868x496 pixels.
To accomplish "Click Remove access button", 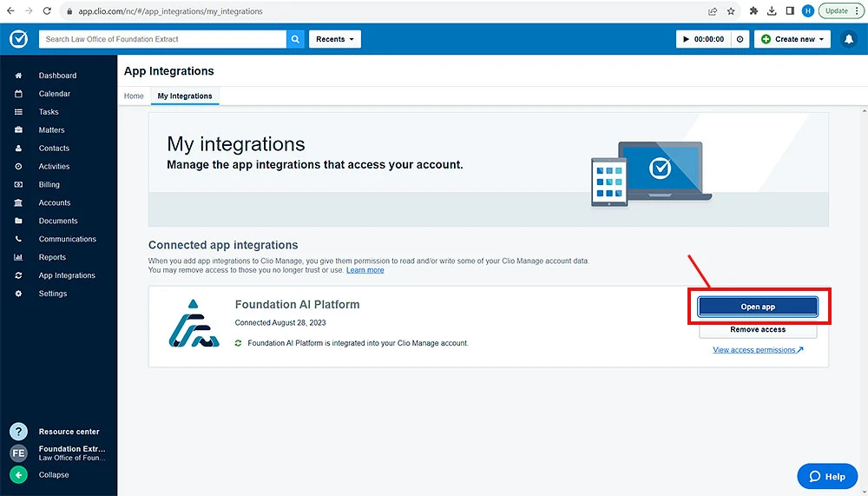I will pyautogui.click(x=758, y=329).
